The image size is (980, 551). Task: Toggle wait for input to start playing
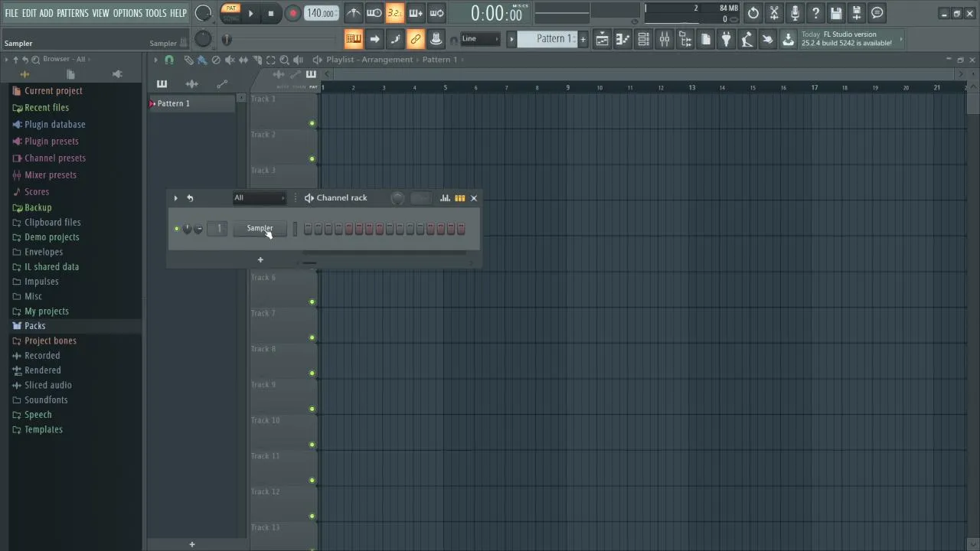(x=374, y=13)
